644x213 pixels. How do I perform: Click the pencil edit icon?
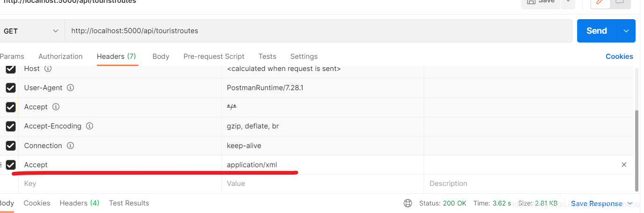tap(601, 2)
